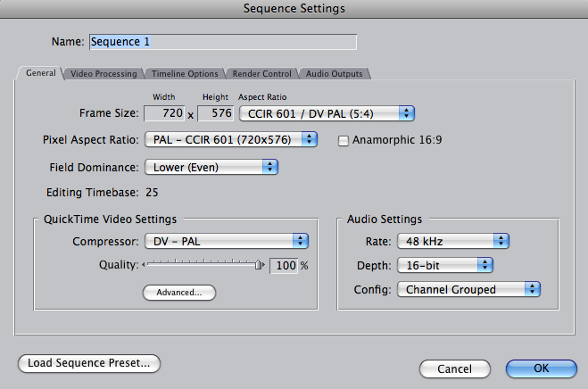Viewport: 588px width, 389px height.
Task: Click the frame Width input field
Action: 163,113
